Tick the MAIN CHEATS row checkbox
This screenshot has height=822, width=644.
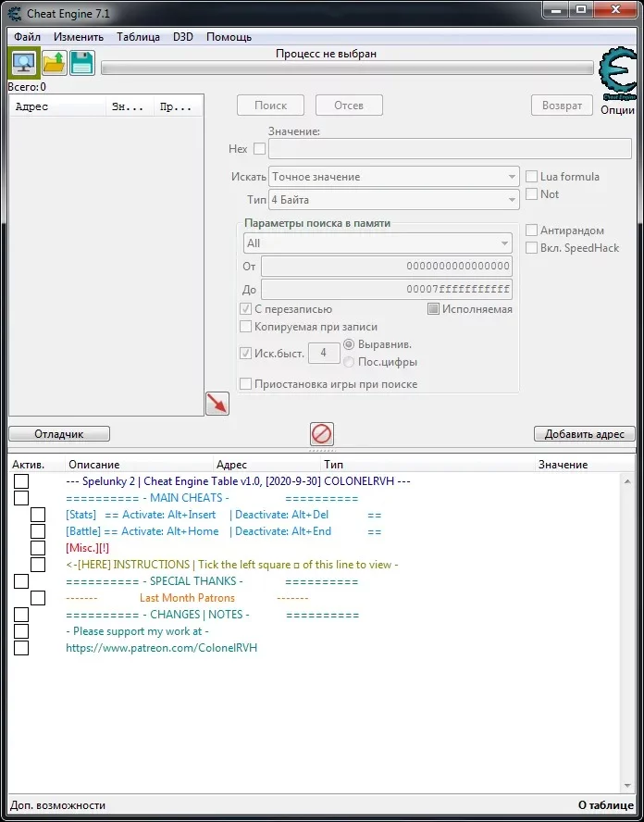21,498
